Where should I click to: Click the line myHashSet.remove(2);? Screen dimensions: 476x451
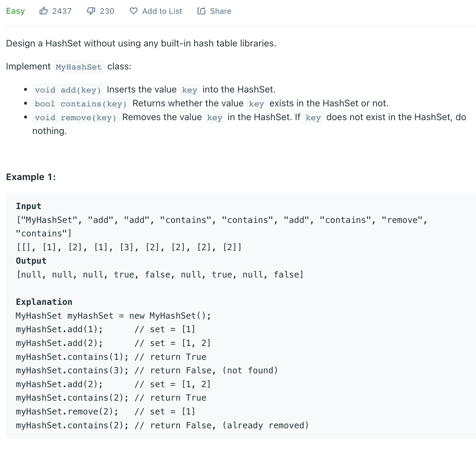67,411
